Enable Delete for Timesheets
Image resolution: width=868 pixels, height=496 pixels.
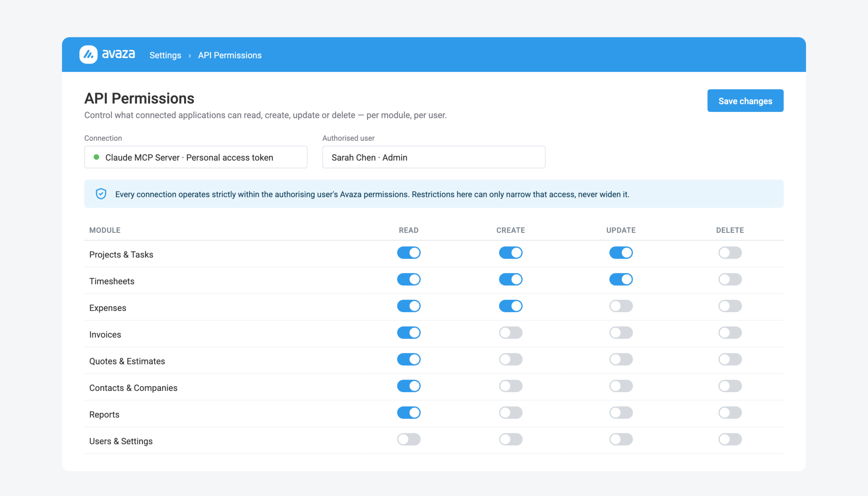click(730, 279)
